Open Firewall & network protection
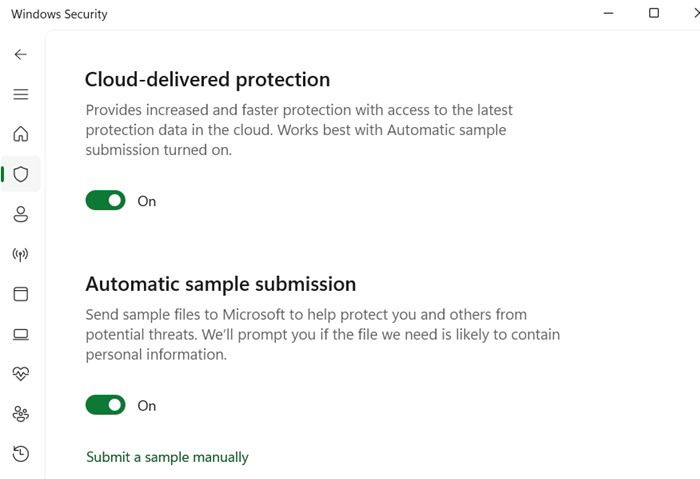 20,254
